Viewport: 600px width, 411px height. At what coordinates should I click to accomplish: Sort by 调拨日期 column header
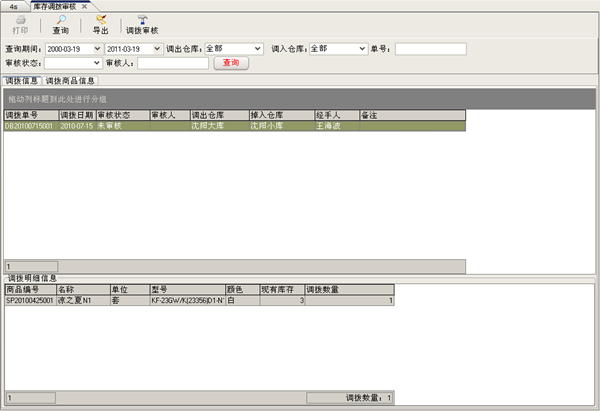[76, 116]
